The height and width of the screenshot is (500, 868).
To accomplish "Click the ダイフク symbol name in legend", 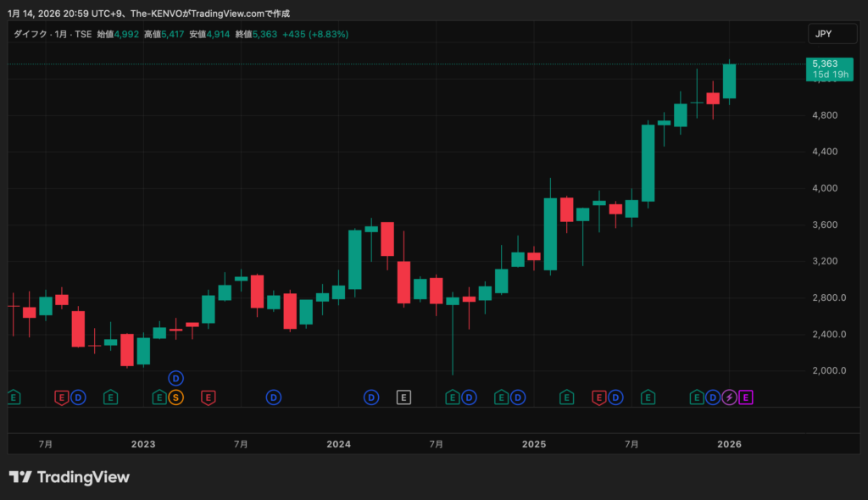I will (x=31, y=34).
